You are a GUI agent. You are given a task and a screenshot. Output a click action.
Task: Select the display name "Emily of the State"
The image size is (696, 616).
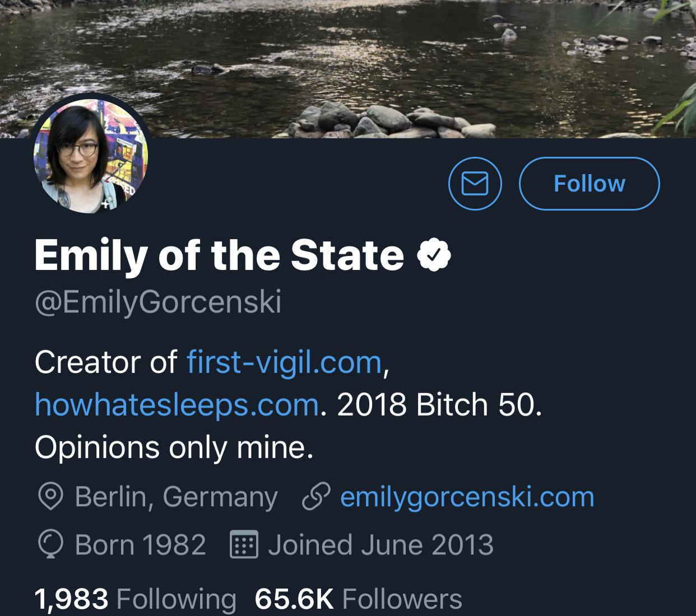click(x=219, y=255)
